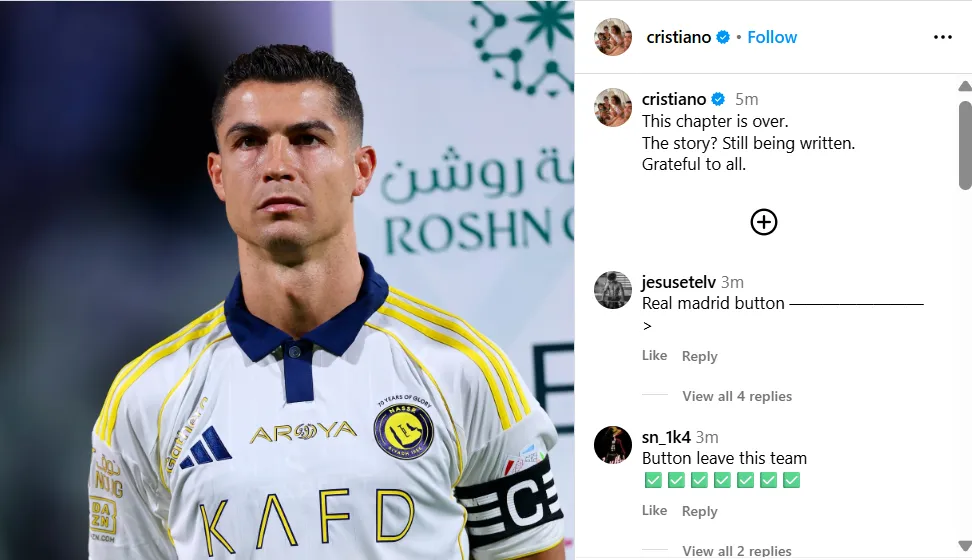Viewport: 972px width, 560px height.
Task: Click the verified badge in post header
Action: tap(723, 37)
